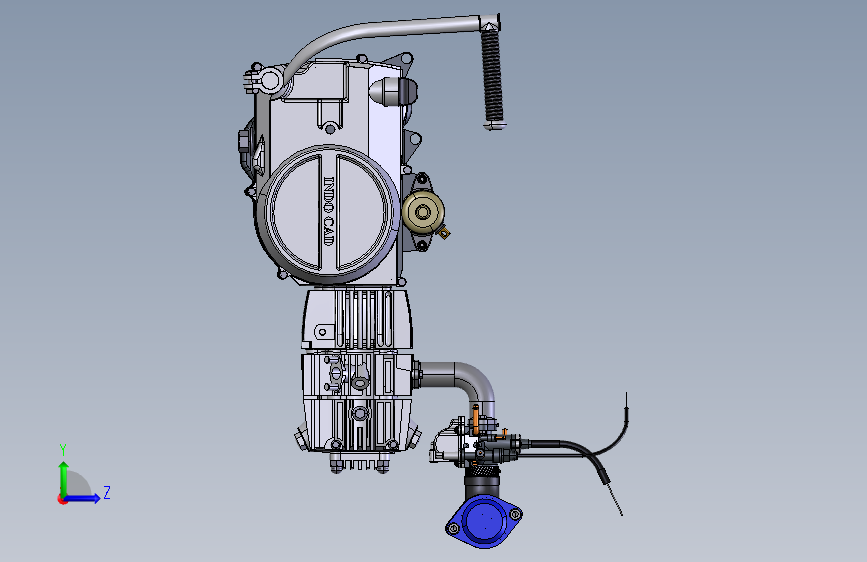Screen dimensions: 867x562
Task: Pick the rounded dome cap on crankcase top
Action: [x=393, y=91]
